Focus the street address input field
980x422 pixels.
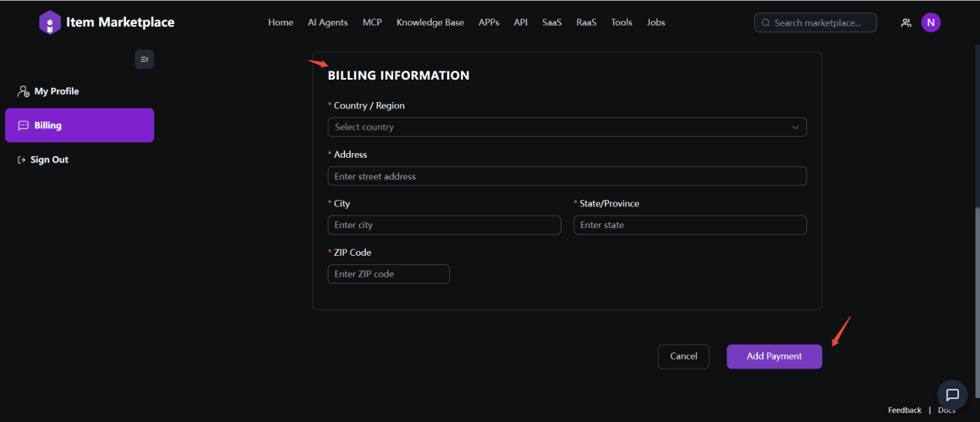[566, 176]
